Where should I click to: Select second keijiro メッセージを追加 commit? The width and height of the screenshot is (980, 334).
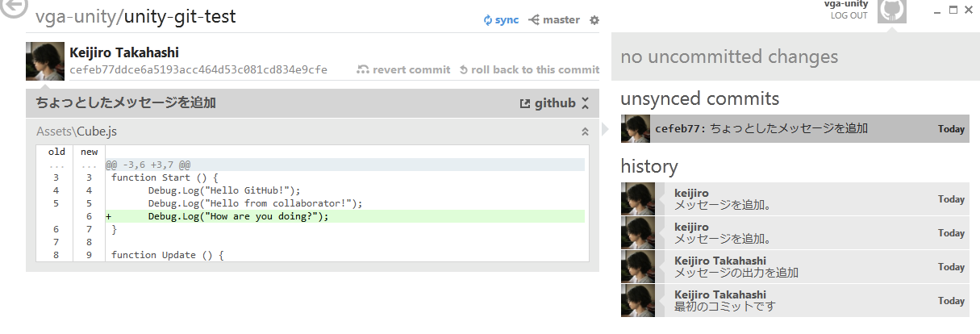[x=794, y=233]
